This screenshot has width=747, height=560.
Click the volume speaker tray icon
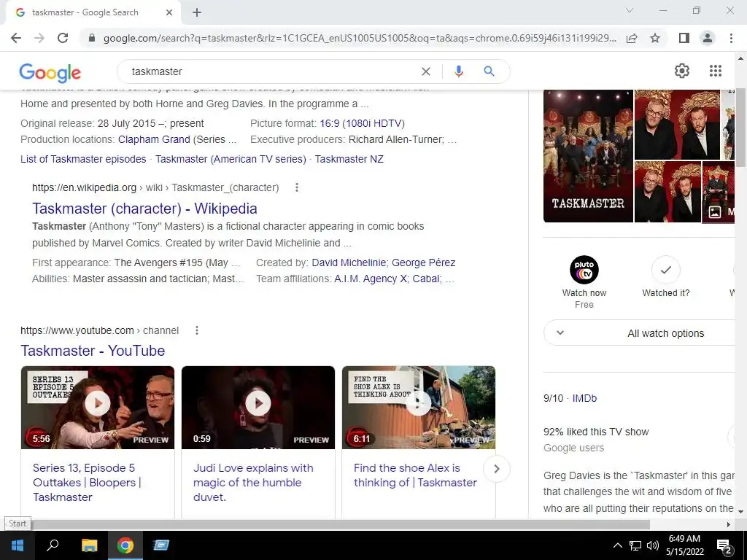[653, 545]
